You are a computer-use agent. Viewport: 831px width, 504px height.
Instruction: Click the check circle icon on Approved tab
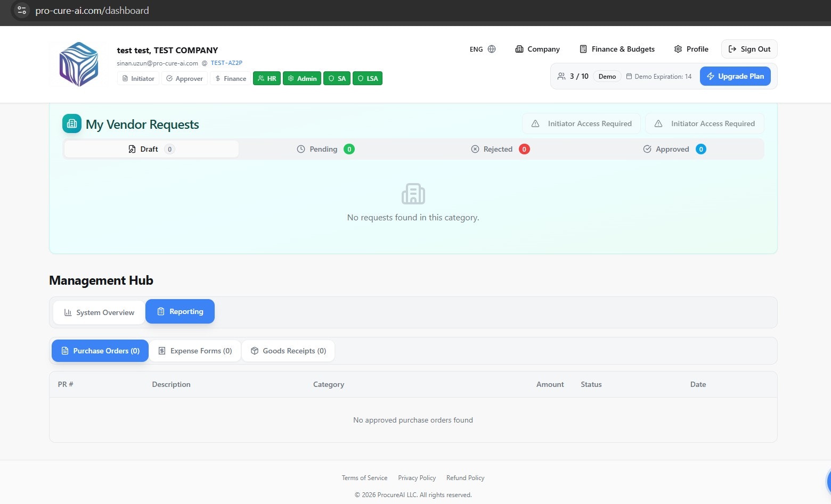pyautogui.click(x=647, y=149)
